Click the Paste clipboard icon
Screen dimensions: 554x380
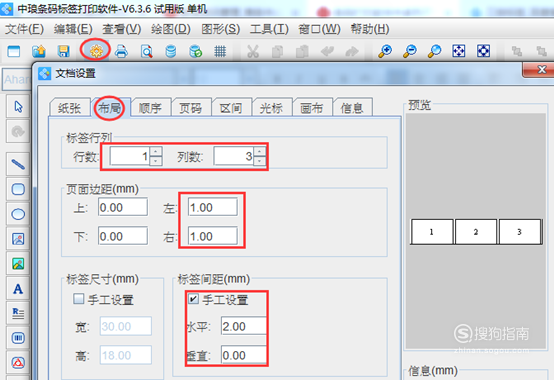302,52
